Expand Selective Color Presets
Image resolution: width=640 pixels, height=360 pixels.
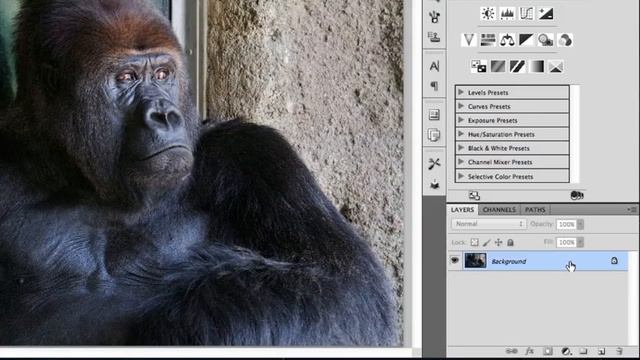(x=461, y=176)
